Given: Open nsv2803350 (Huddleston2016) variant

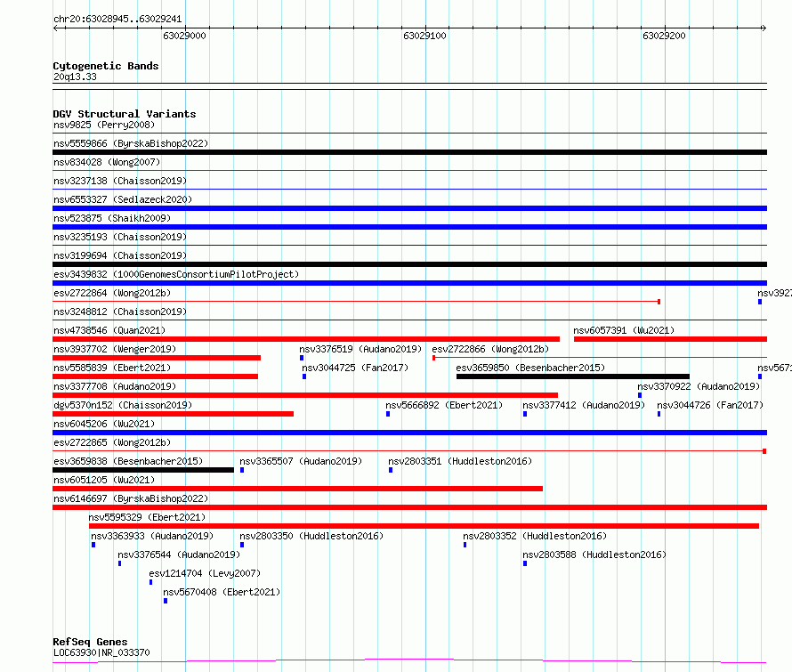Looking at the screenshot, I should 311,536.
